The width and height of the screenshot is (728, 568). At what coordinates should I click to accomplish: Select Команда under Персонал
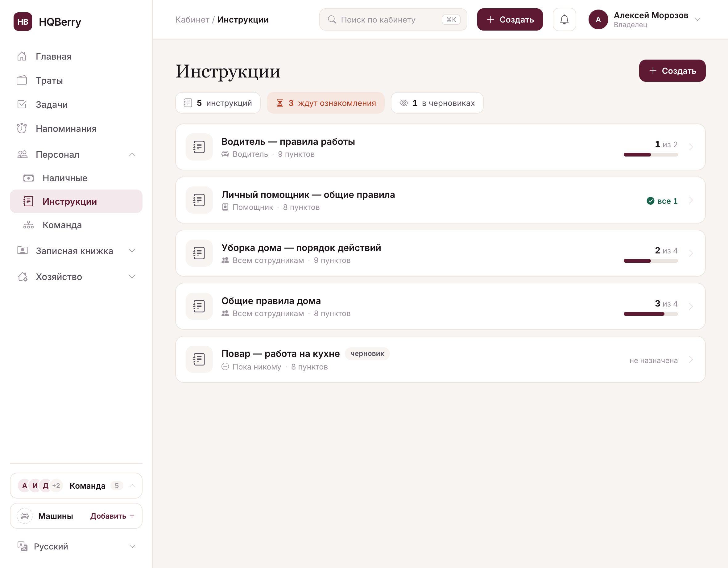coord(76,225)
